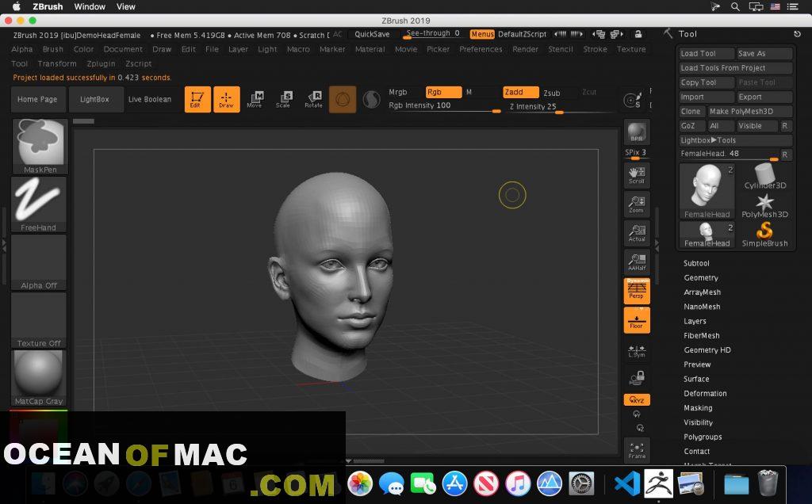This screenshot has width=812, height=504.
Task: Select the PolyMesh3D star tool
Action: [765, 205]
